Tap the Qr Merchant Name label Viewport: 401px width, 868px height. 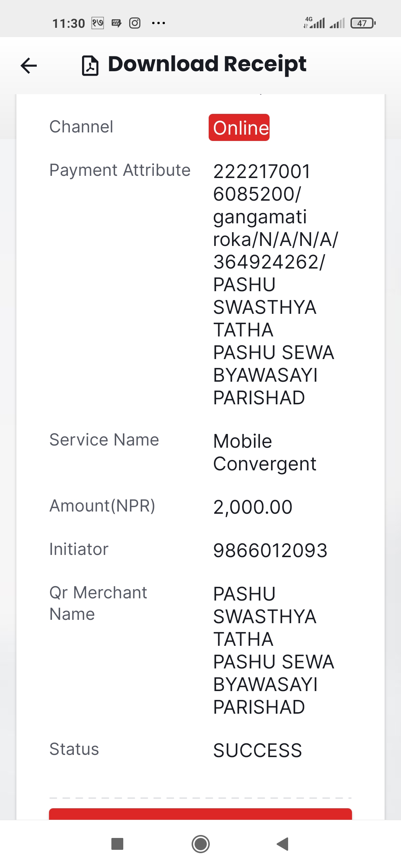98,603
